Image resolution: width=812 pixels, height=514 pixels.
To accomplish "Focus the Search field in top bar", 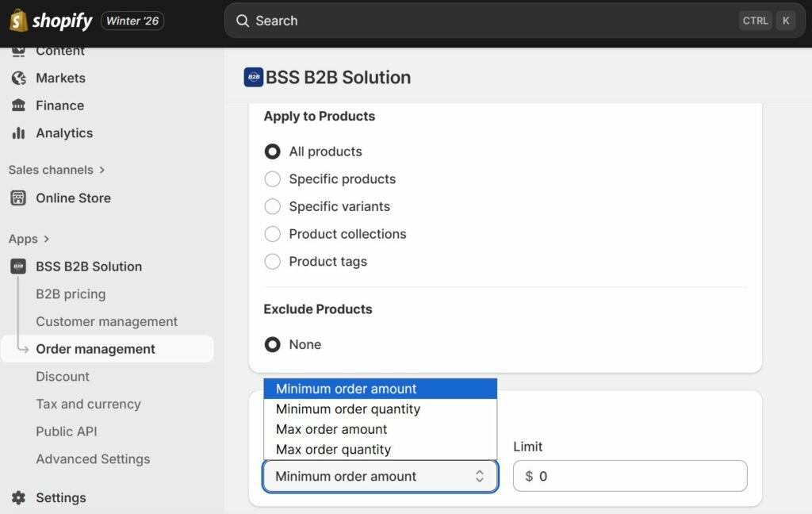I will click(x=514, y=21).
